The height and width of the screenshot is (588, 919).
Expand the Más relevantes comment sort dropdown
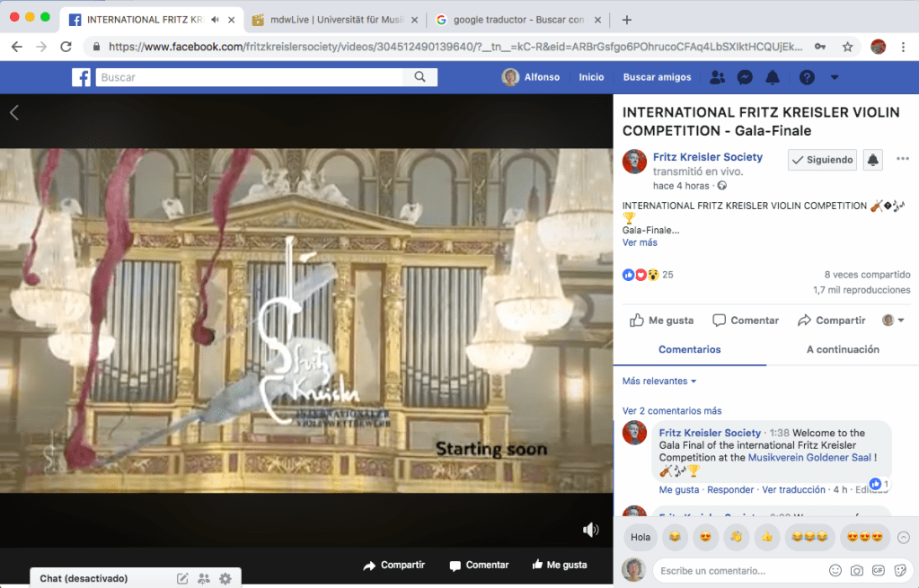[659, 382]
